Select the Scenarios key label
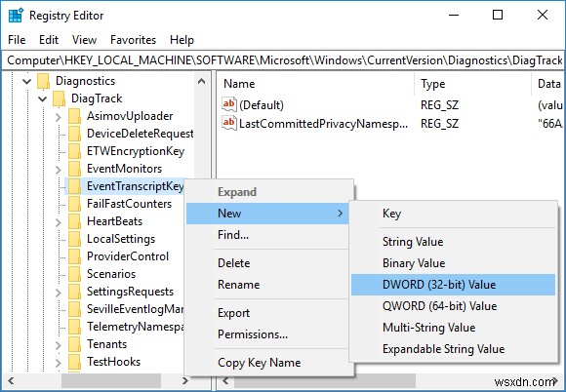 tap(111, 274)
